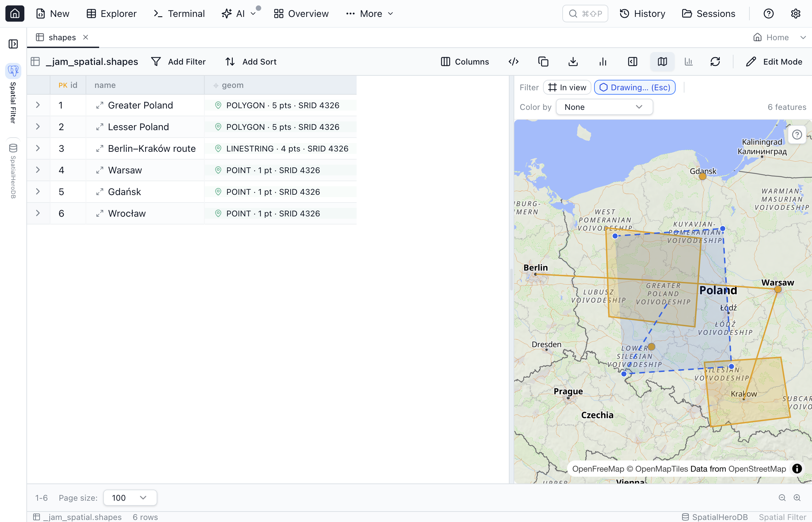Open Greater Poland cell expand icon

click(99, 105)
